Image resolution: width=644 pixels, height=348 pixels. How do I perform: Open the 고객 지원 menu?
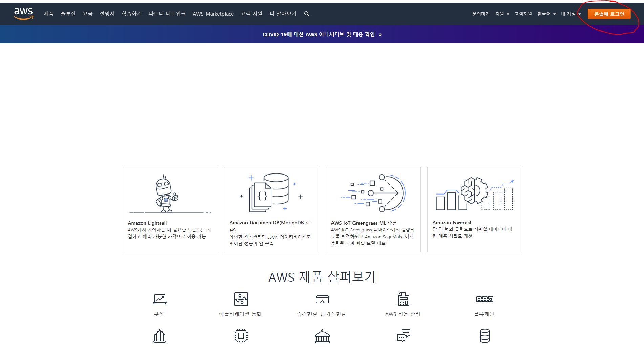252,14
